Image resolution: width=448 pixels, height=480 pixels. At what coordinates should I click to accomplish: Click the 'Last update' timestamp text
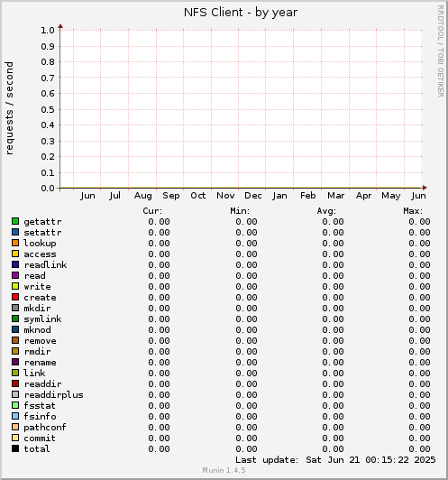pos(335,460)
